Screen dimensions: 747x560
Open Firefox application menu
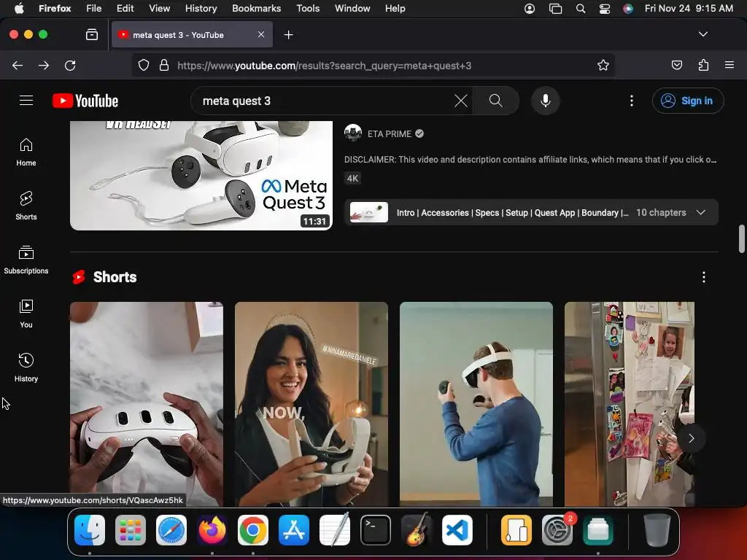(x=729, y=65)
